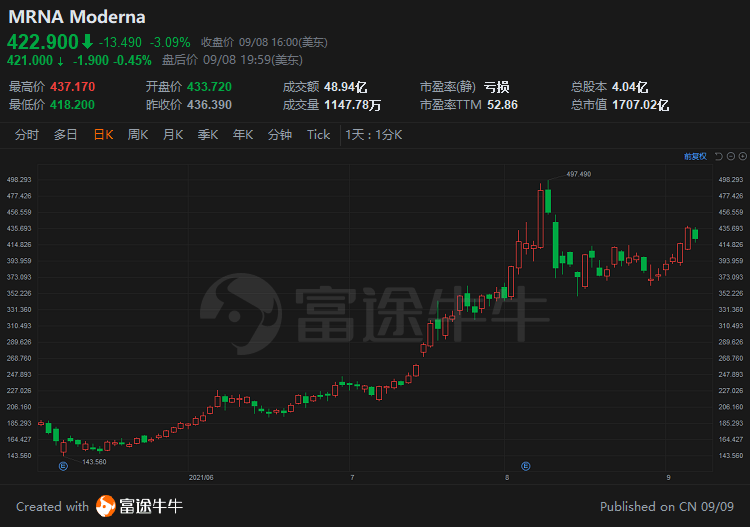
Task: Zoom out the chart with the minus icon
Action: tap(731, 156)
